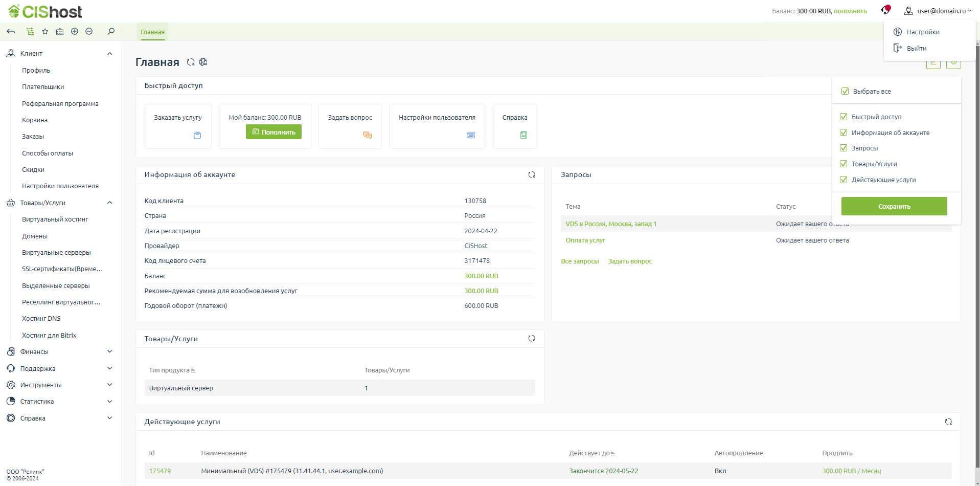Select Выйти from the user menu
The height and width of the screenshot is (486, 980).
[x=916, y=49]
